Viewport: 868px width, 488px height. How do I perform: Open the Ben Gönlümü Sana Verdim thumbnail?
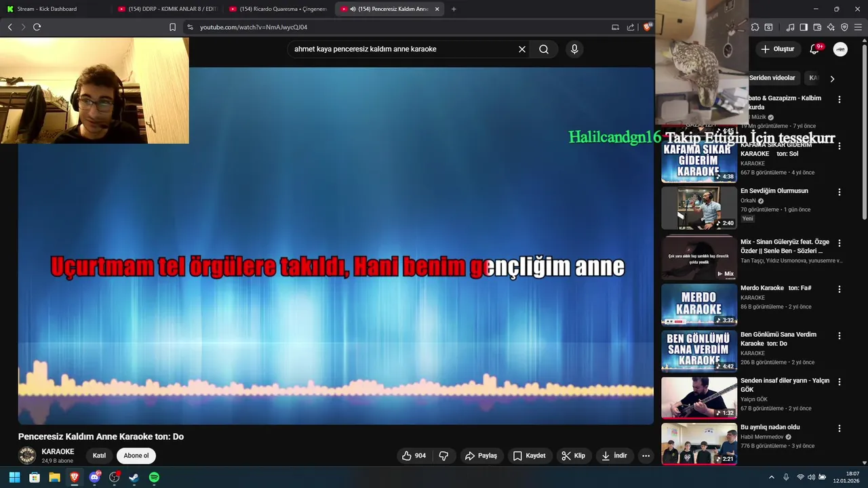699,351
